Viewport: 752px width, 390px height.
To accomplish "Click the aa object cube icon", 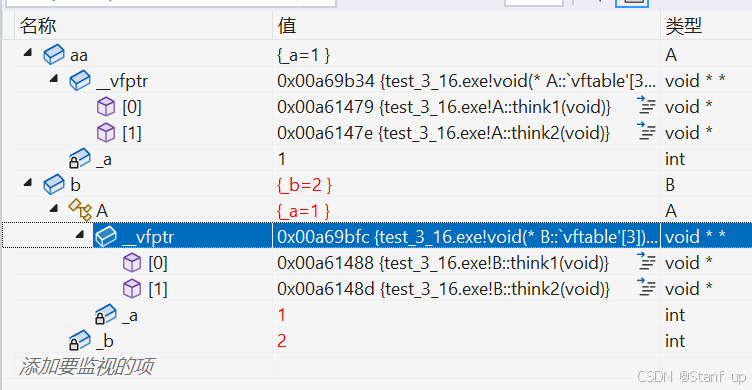I will click(x=54, y=54).
